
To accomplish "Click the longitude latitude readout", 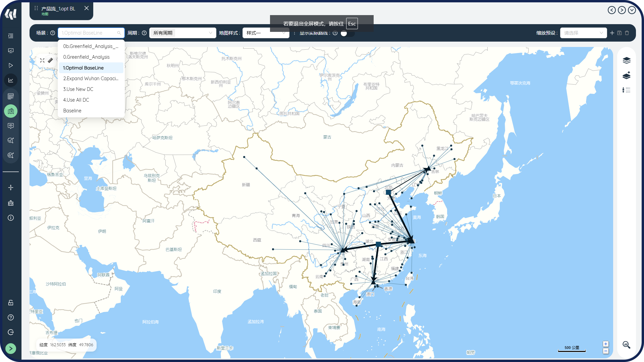I will click(66, 345).
